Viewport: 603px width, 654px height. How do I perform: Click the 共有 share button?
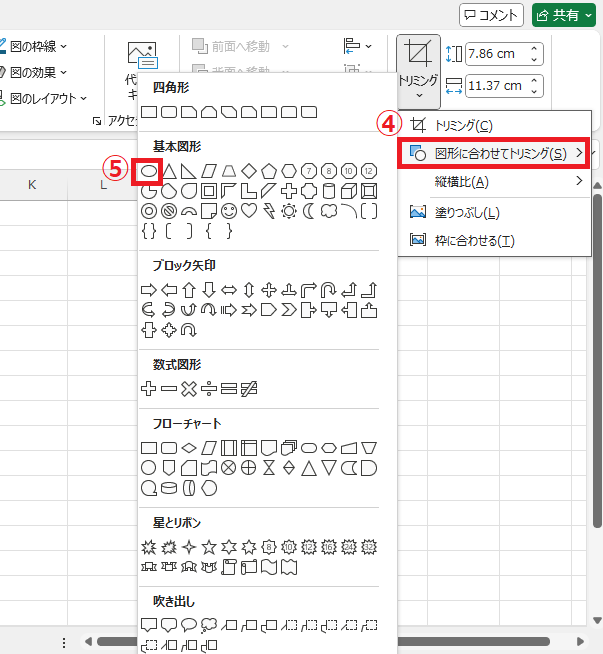(559, 15)
